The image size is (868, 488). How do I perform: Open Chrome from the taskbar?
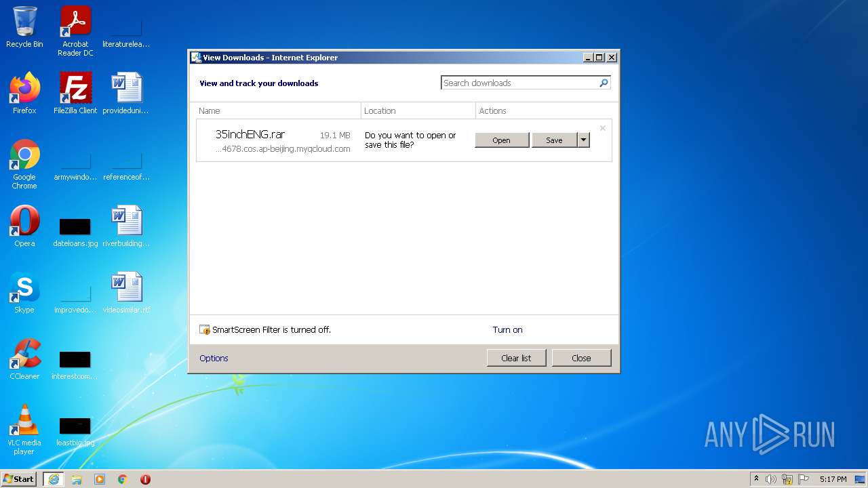(x=123, y=479)
